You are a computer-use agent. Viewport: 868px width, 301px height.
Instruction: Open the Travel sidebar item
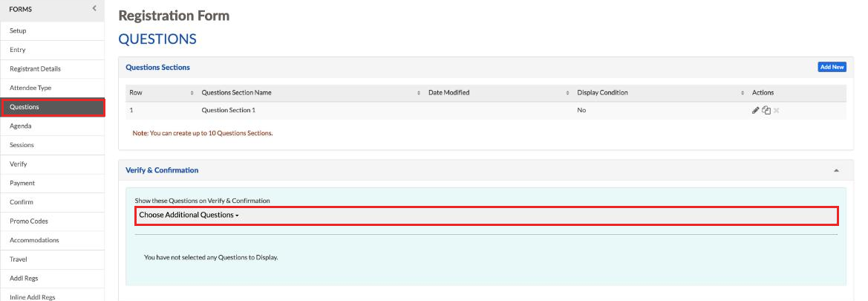click(52, 259)
